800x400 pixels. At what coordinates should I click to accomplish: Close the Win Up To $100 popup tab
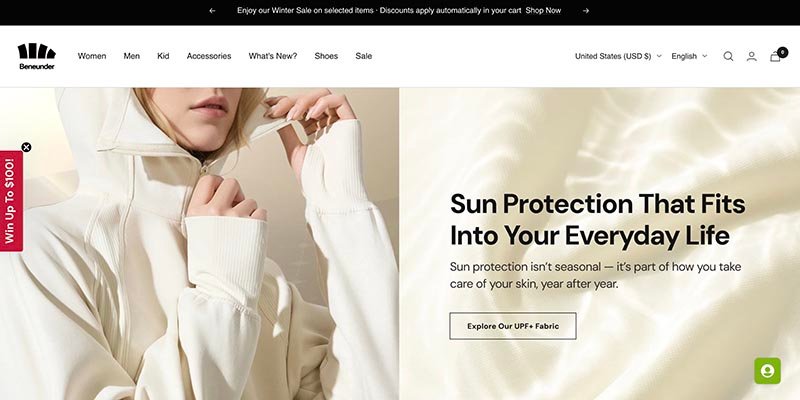coord(27,147)
